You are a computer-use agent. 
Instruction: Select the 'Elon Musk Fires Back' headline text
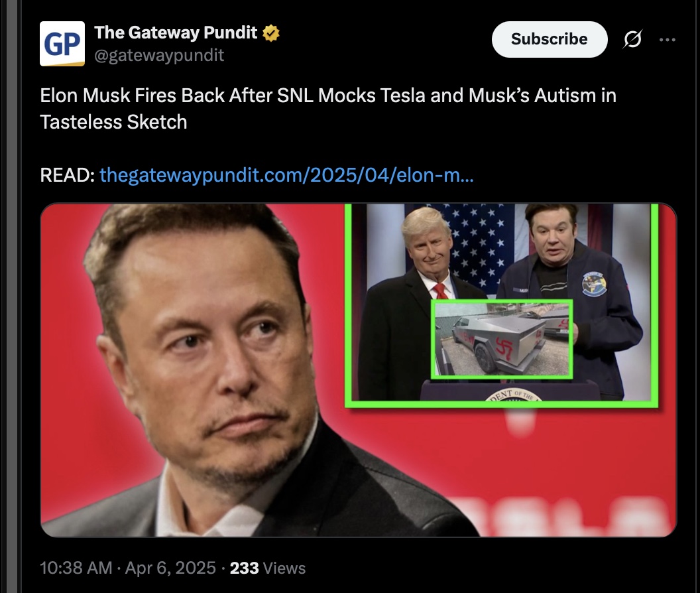tap(328, 109)
